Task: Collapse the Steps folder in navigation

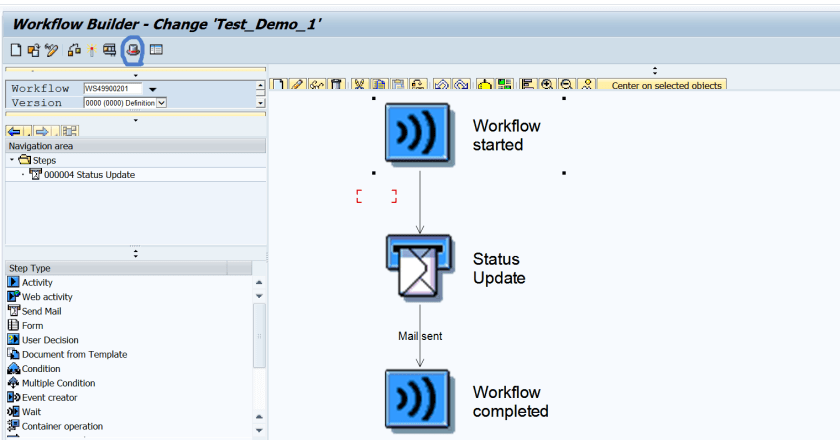Action: tap(12, 160)
